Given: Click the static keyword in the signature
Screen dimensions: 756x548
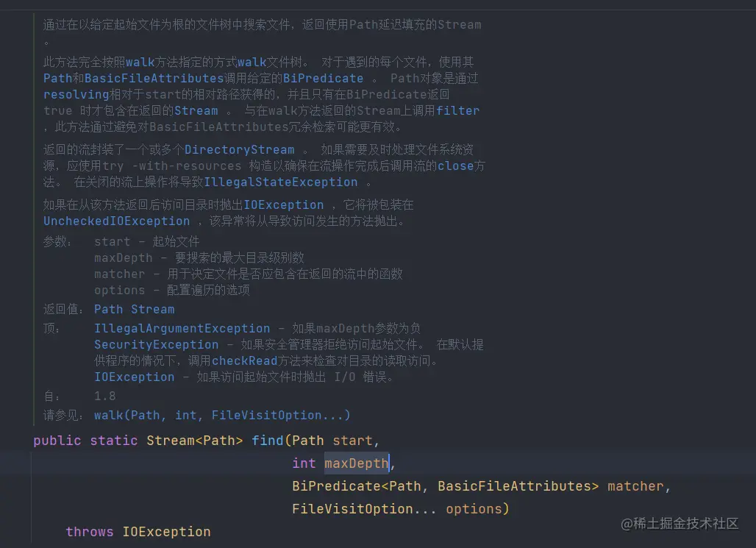Looking at the screenshot, I should coord(114,441).
